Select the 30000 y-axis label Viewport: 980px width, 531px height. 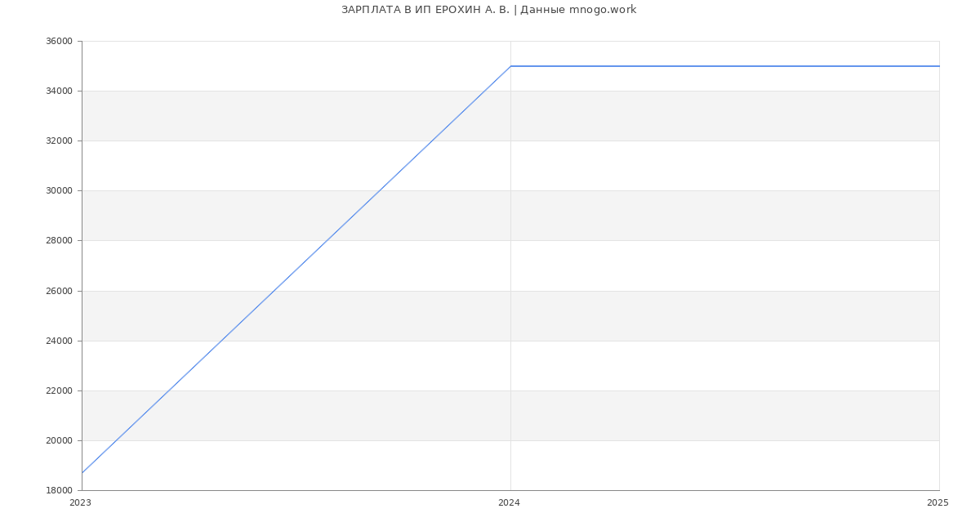pos(60,191)
